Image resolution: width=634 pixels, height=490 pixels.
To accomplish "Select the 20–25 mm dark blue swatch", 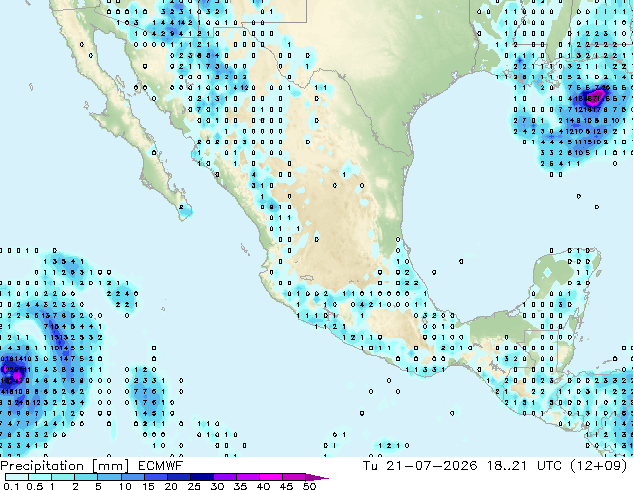I will point(178,477).
